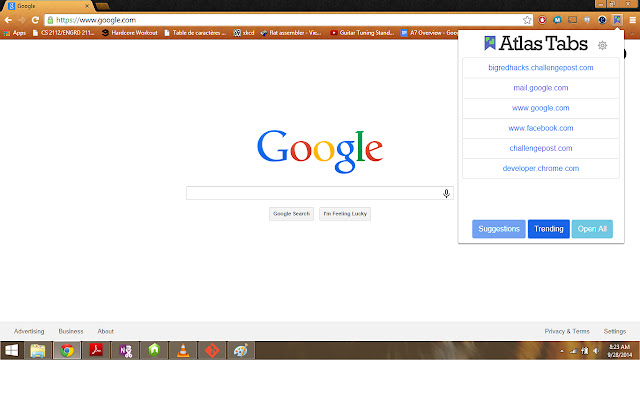Click the green padlock in the address bar
The height and width of the screenshot is (400, 640).
(50, 20)
